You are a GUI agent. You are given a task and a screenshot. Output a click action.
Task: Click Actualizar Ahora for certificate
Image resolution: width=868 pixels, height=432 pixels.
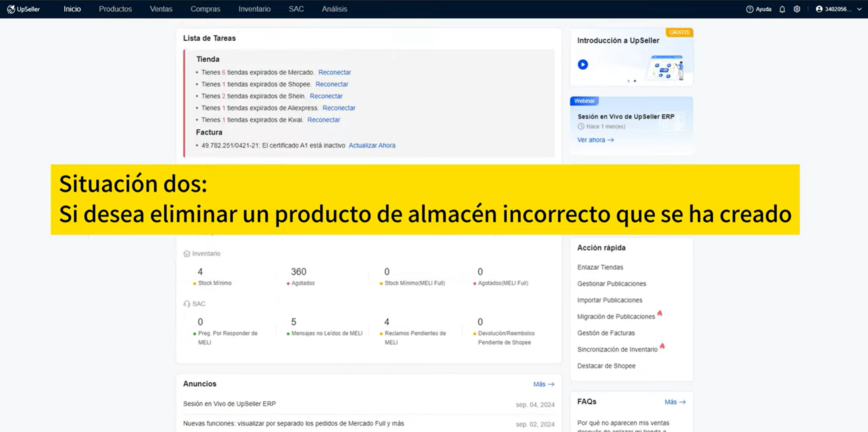[372, 145]
